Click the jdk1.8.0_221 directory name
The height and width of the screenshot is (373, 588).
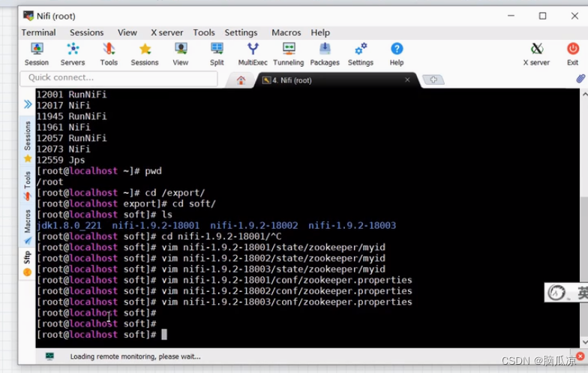tap(69, 225)
